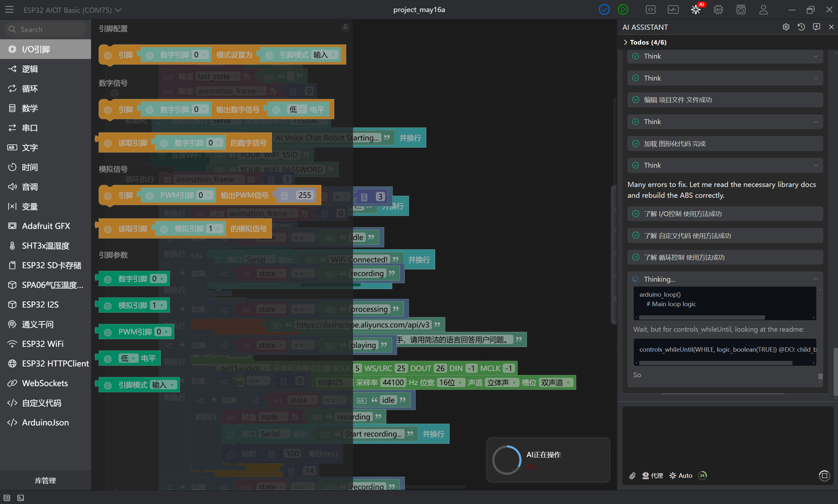Open the 引脚模式 输入 dropdown in 引脚配置 block
The height and width of the screenshot is (504, 838).
click(x=325, y=55)
